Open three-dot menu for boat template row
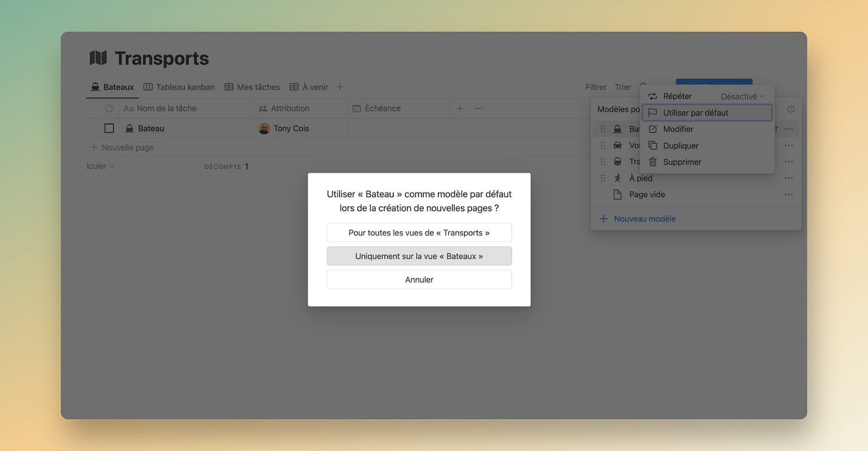The width and height of the screenshot is (868, 451). click(x=789, y=129)
